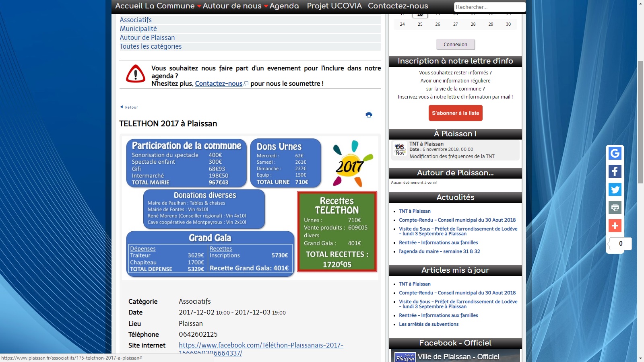Viewport: 644px width, 362px height.
Task: Open Les arrêtés de subventions link
Action: (x=429, y=324)
